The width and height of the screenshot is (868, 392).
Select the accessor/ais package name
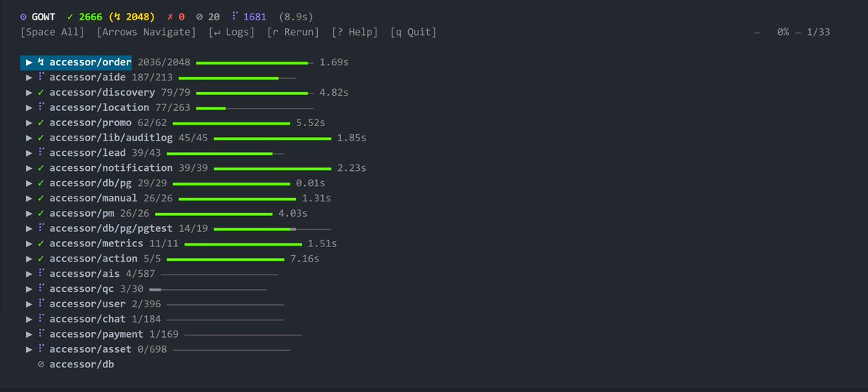click(85, 274)
